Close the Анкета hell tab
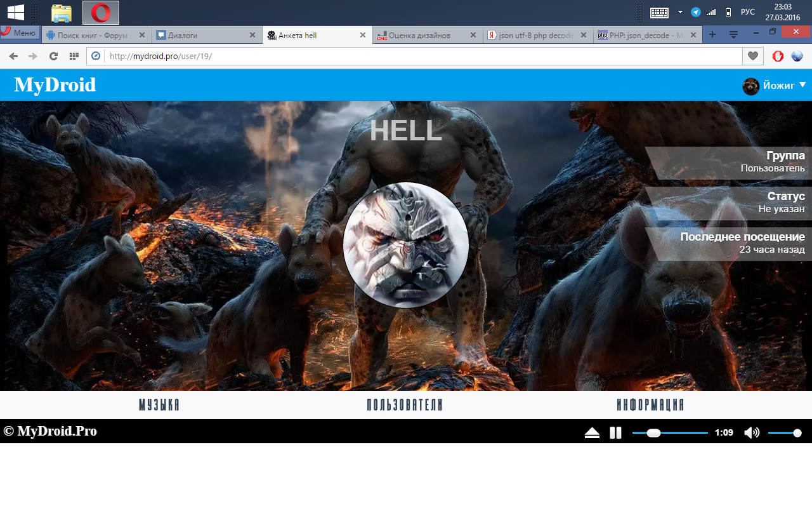This screenshot has width=812, height=508. pos(363,36)
